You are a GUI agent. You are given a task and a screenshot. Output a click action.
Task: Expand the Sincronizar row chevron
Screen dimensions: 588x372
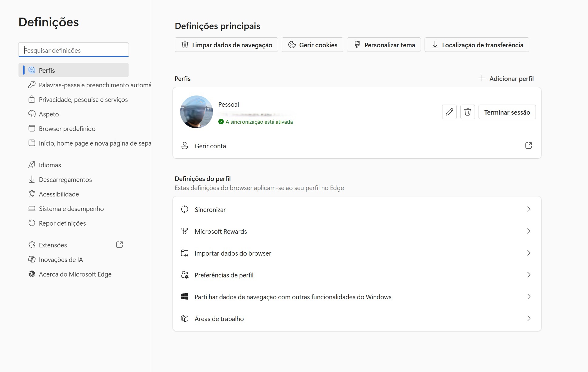[529, 209]
